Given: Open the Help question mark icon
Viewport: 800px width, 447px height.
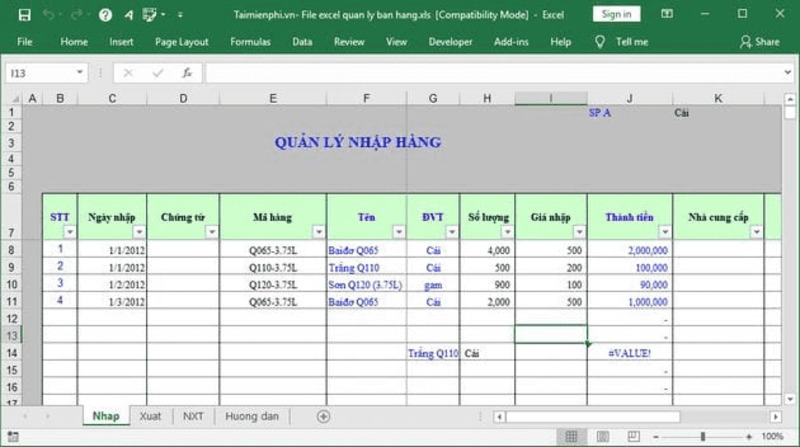Looking at the screenshot, I should pyautogui.click(x=105, y=15).
